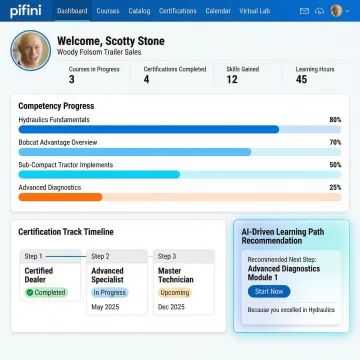
Task: Click the Upcoming status badge
Action: pyautogui.click(x=175, y=293)
